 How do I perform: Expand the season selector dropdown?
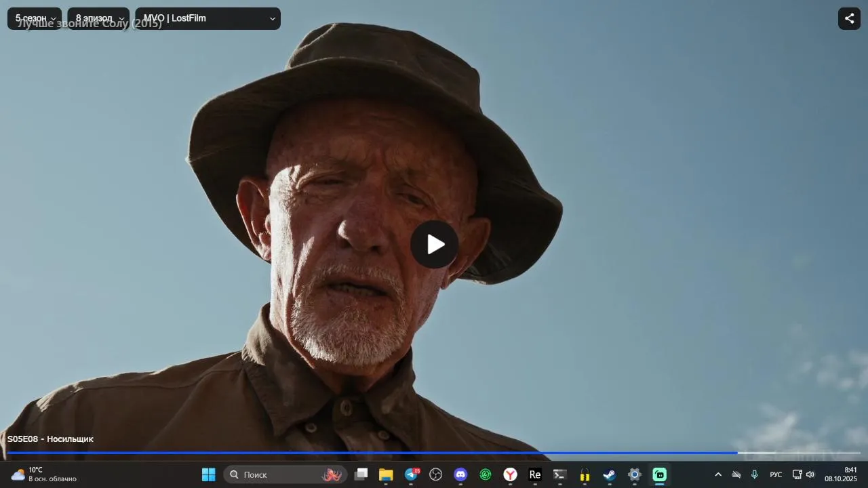(35, 18)
